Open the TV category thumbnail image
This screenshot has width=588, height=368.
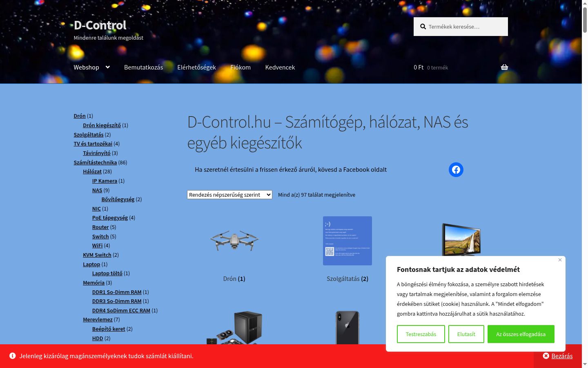click(x=461, y=239)
